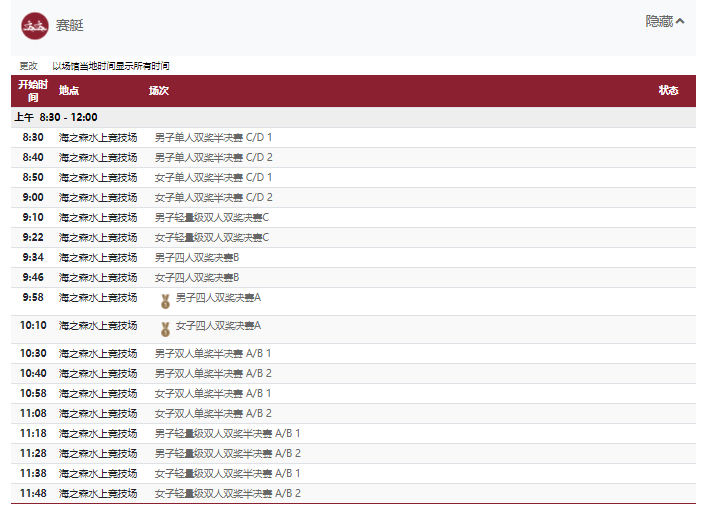The image size is (709, 511).
Task: Click the 10:40 start time
Action: click(x=33, y=374)
